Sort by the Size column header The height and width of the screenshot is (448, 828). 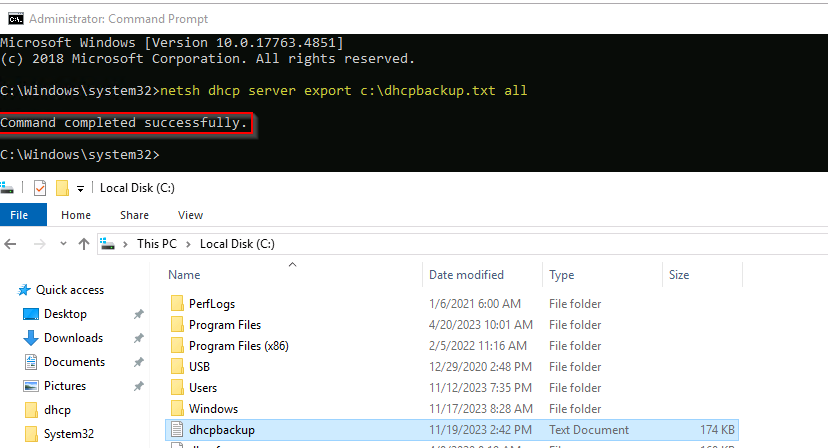pos(679,275)
